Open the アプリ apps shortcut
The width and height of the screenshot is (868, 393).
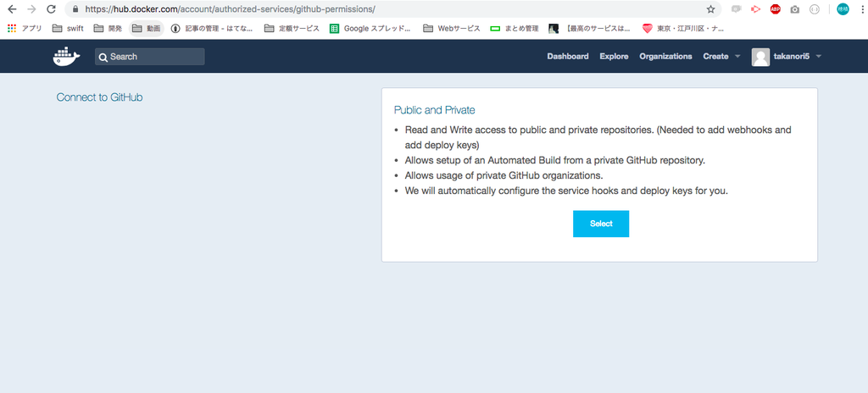coord(25,28)
